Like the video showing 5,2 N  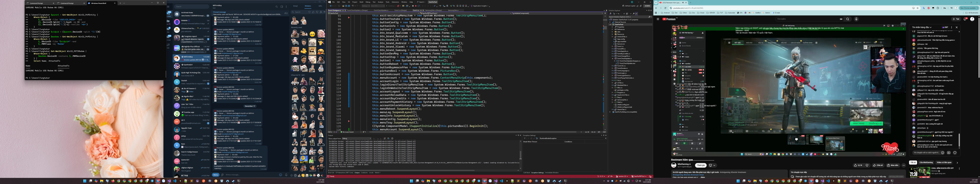click(858, 165)
